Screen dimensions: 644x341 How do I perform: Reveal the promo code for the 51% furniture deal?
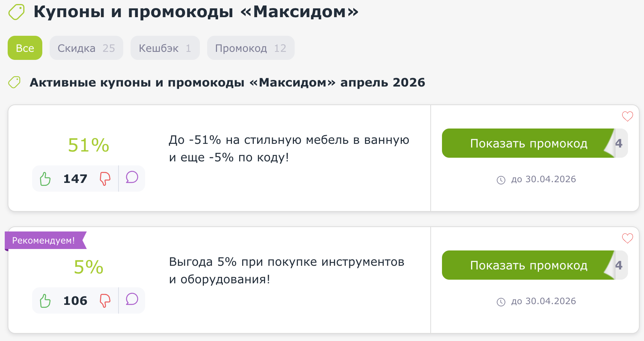pyautogui.click(x=529, y=143)
